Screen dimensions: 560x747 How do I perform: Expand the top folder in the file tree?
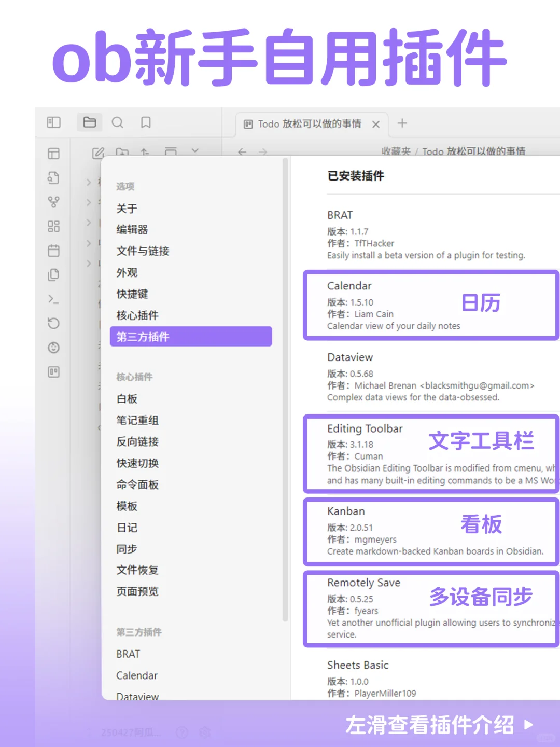point(88,182)
